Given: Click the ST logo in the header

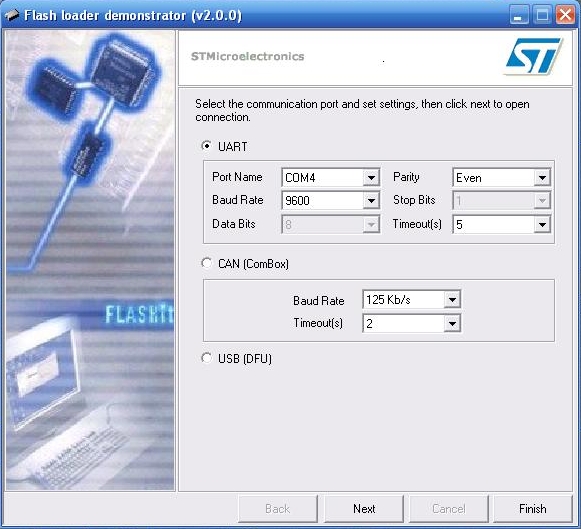Looking at the screenshot, I should pos(533,56).
